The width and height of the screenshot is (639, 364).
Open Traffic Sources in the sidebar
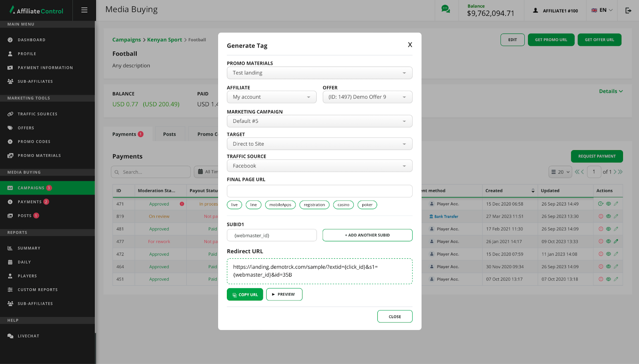click(37, 114)
